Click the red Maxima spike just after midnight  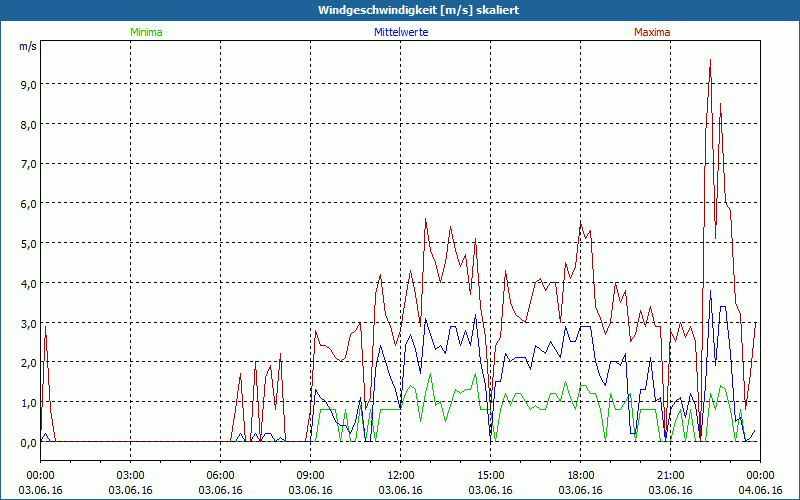[45, 328]
